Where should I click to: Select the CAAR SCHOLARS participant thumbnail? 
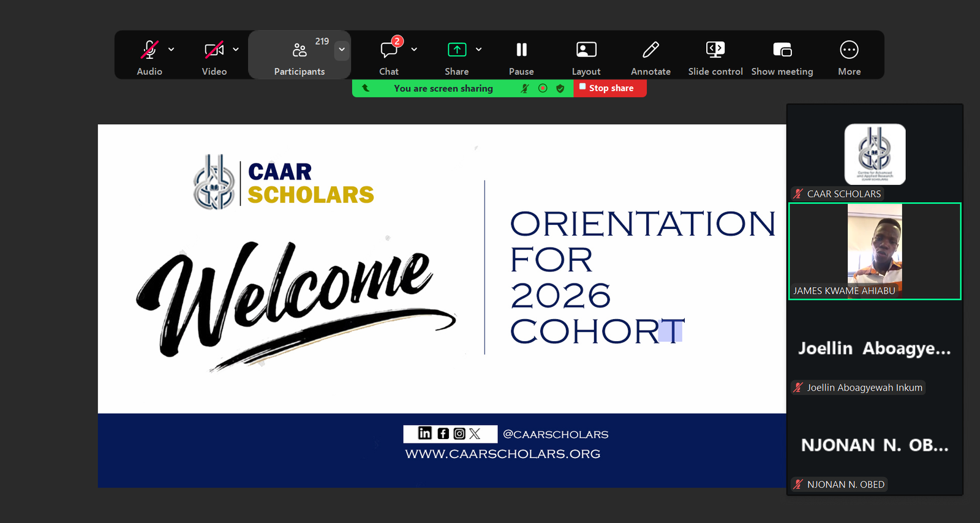tap(875, 154)
